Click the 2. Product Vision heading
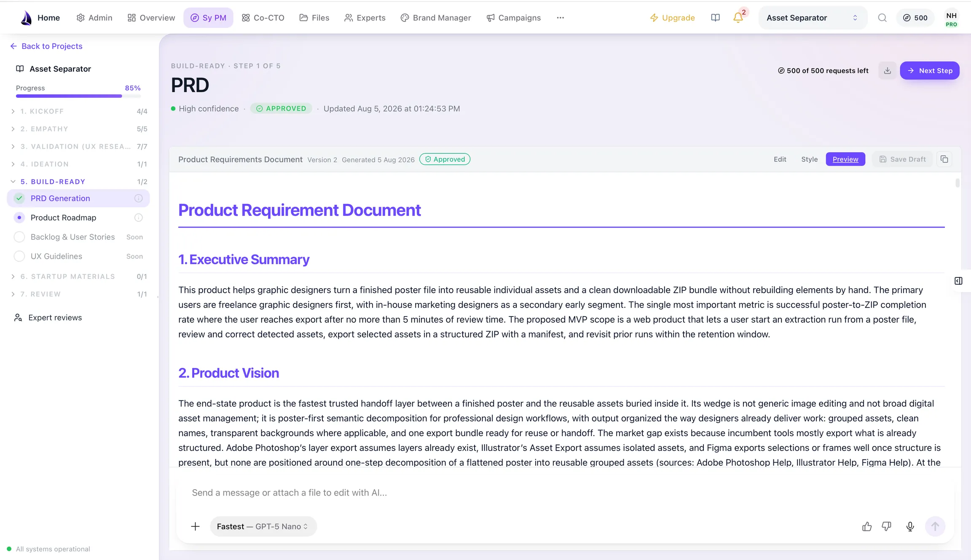 click(x=228, y=373)
